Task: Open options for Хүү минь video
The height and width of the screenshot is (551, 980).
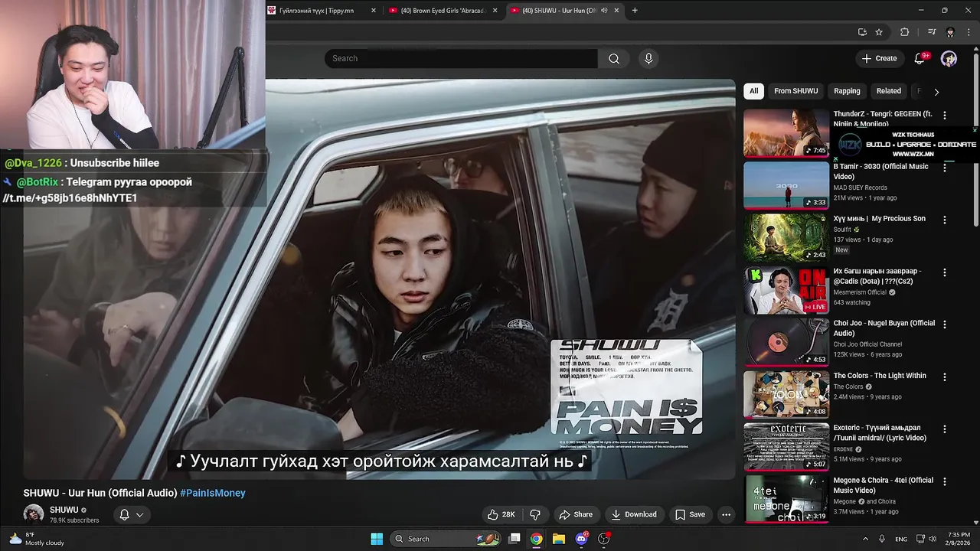Action: tap(944, 220)
